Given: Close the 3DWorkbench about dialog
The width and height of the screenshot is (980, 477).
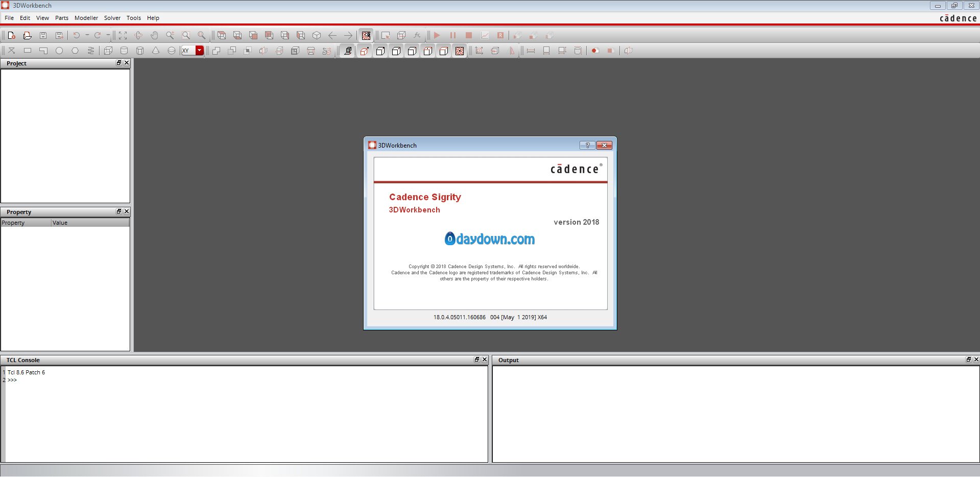Looking at the screenshot, I should [604, 146].
